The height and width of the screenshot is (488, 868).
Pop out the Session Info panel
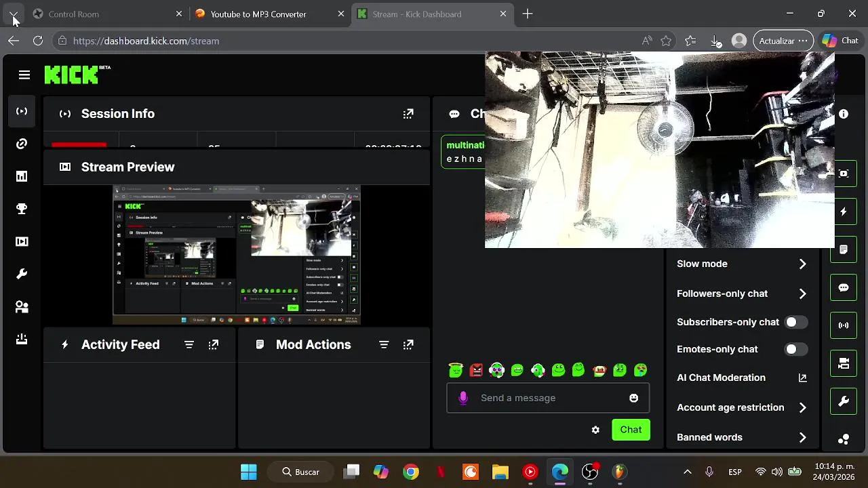(408, 114)
